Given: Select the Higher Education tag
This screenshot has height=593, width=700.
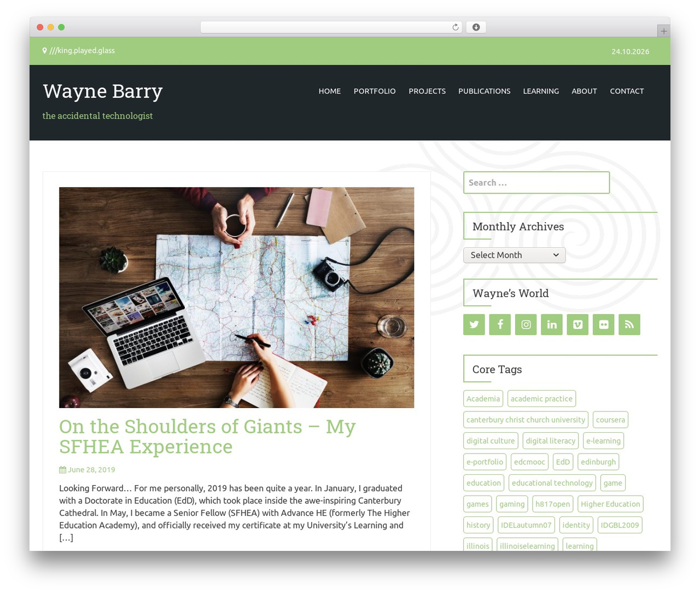Looking at the screenshot, I should click(610, 504).
